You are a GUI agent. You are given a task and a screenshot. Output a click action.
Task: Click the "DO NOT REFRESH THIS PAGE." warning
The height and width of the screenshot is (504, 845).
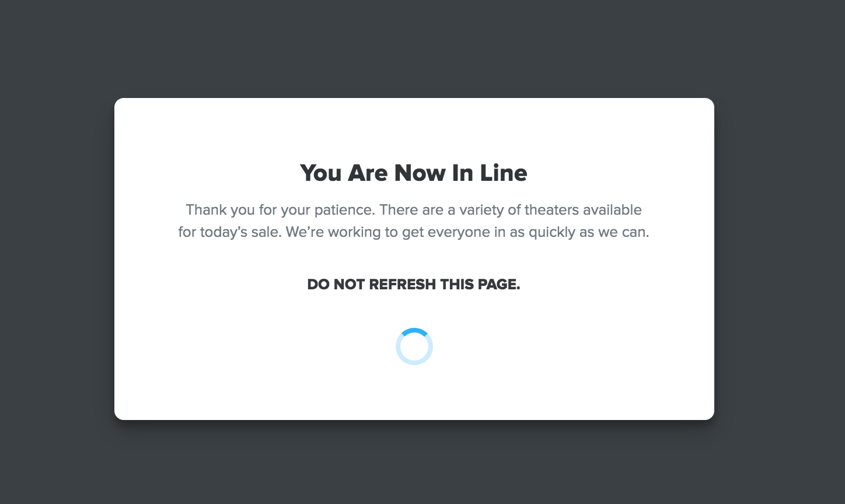tap(414, 285)
